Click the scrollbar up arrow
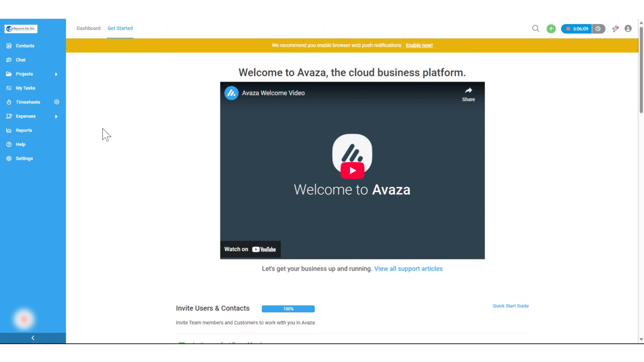Viewport: 644px width, 362px height. point(641,23)
